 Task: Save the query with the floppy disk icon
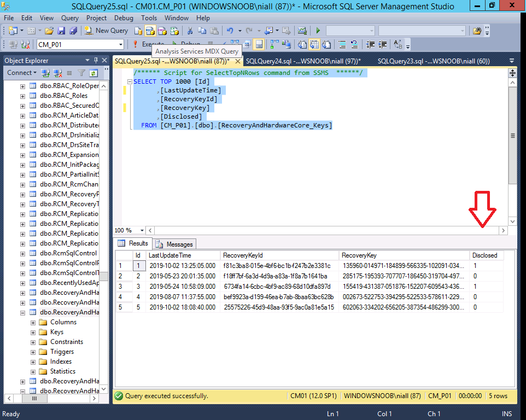[x=61, y=31]
